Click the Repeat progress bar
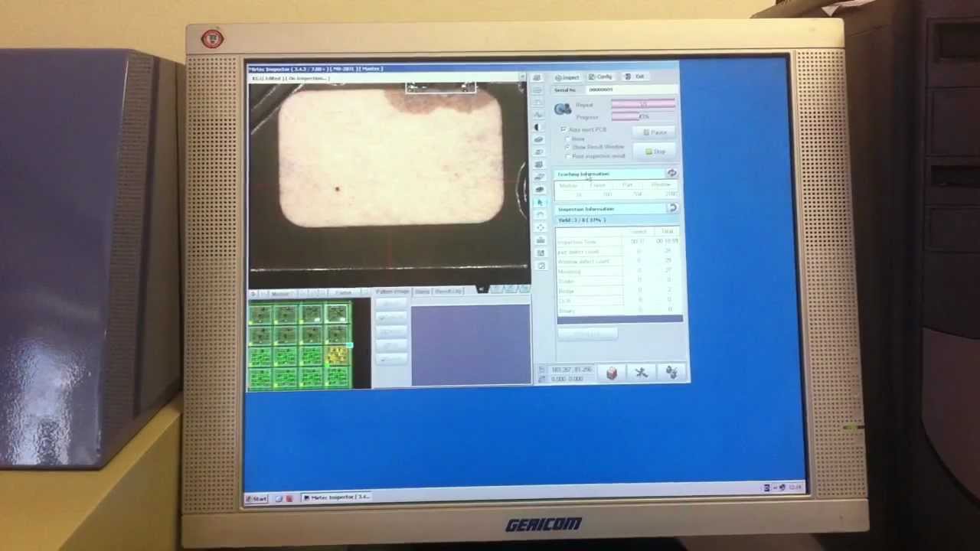 tap(643, 104)
